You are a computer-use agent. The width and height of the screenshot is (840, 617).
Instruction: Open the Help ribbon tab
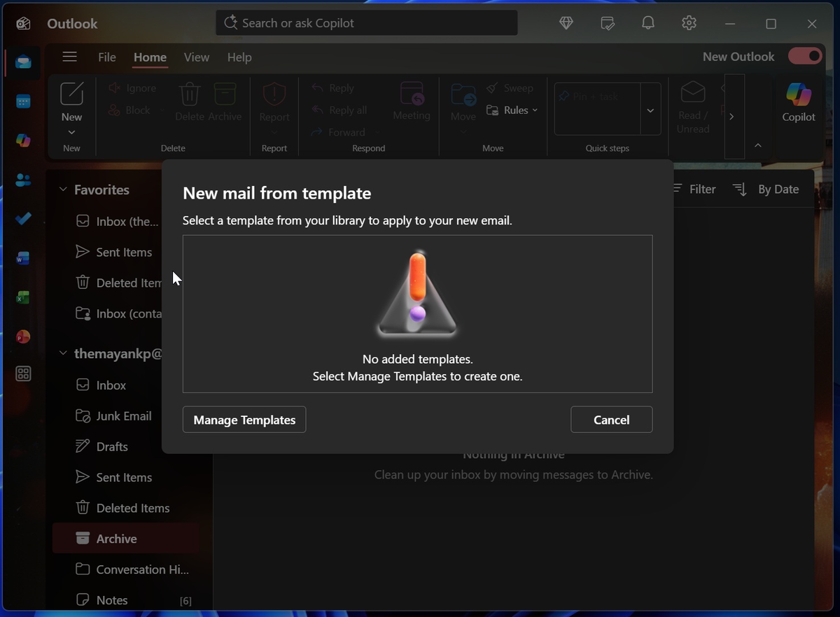click(x=239, y=57)
